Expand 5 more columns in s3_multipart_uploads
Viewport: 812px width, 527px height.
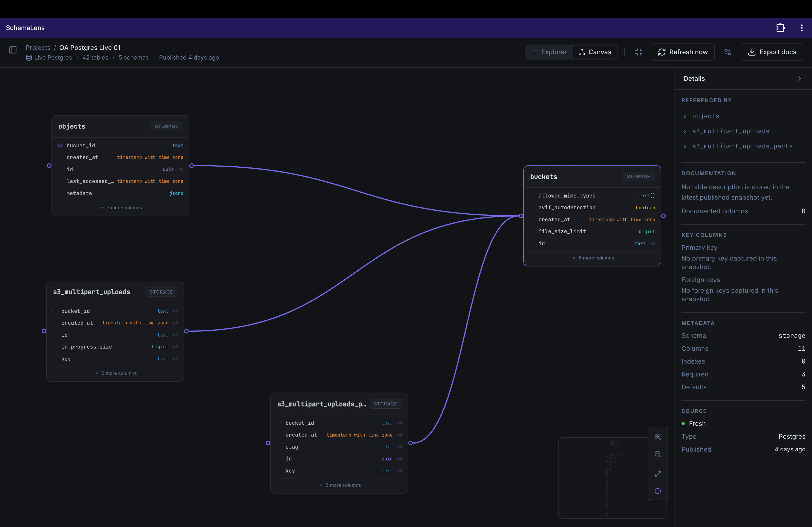(x=115, y=373)
